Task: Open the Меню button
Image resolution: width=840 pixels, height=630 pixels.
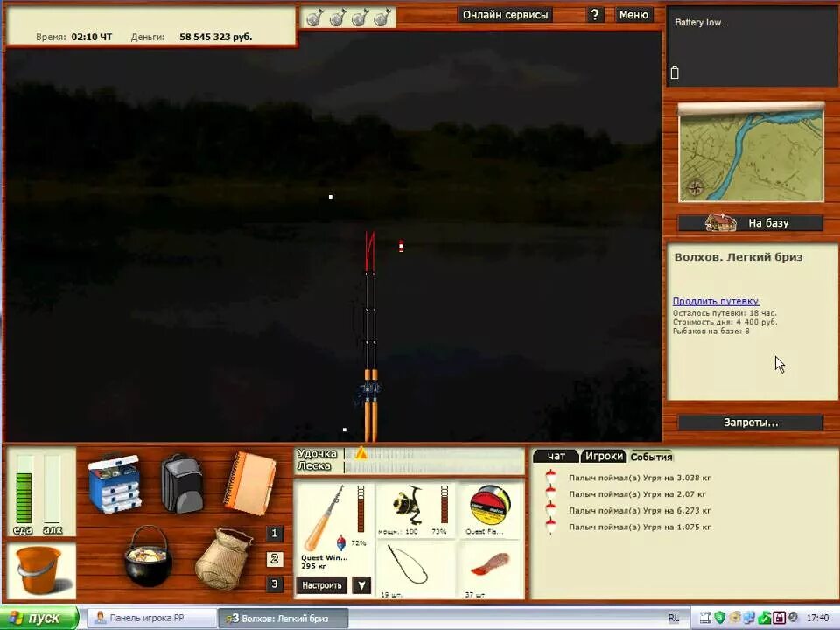Action: (633, 15)
